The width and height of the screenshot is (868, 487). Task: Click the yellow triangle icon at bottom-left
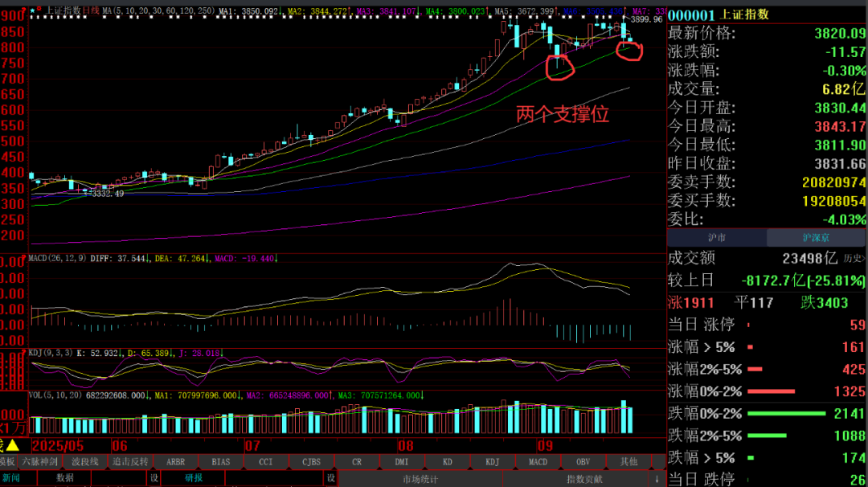click(12, 444)
